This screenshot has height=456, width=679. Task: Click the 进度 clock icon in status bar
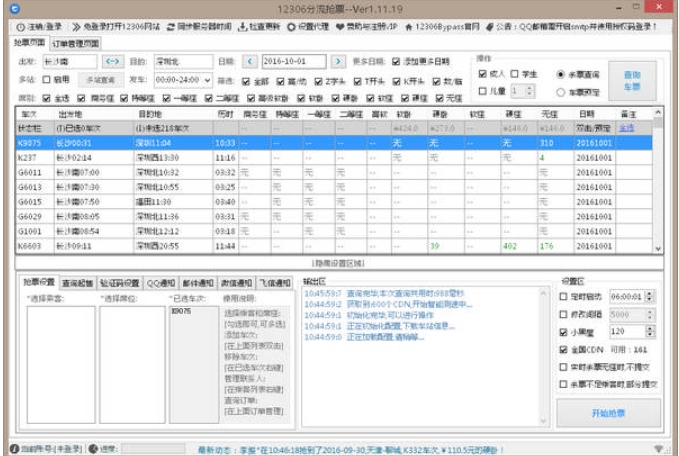(93, 449)
